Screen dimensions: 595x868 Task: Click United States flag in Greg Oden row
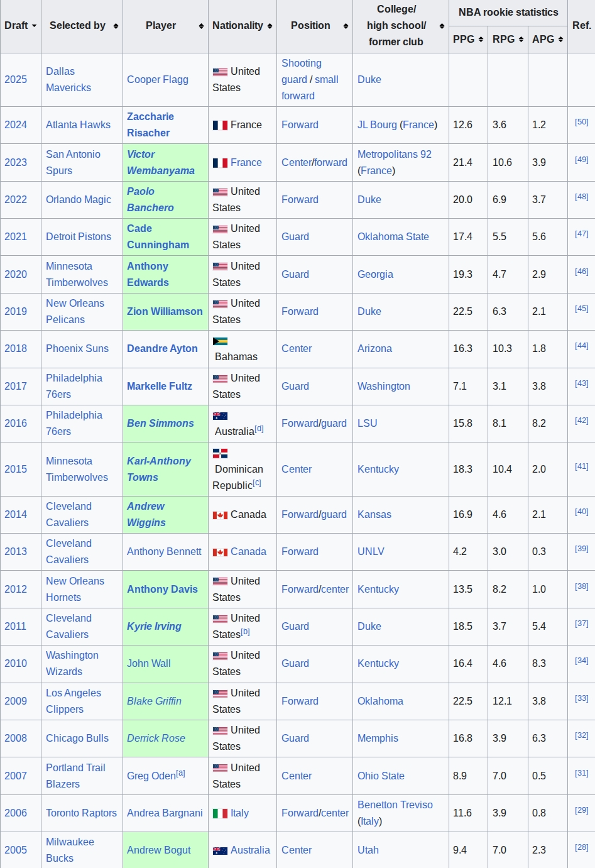pos(220,768)
